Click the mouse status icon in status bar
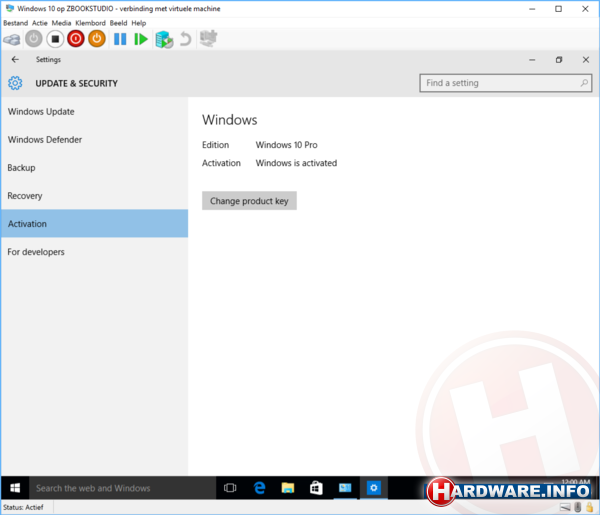600x515 pixels. point(578,507)
